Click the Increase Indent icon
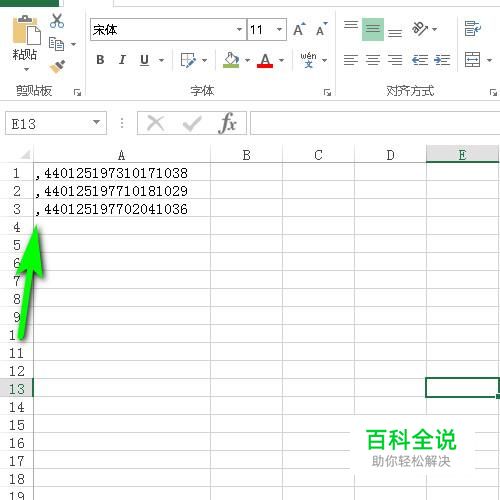The width and height of the screenshot is (500, 500). [x=442, y=60]
